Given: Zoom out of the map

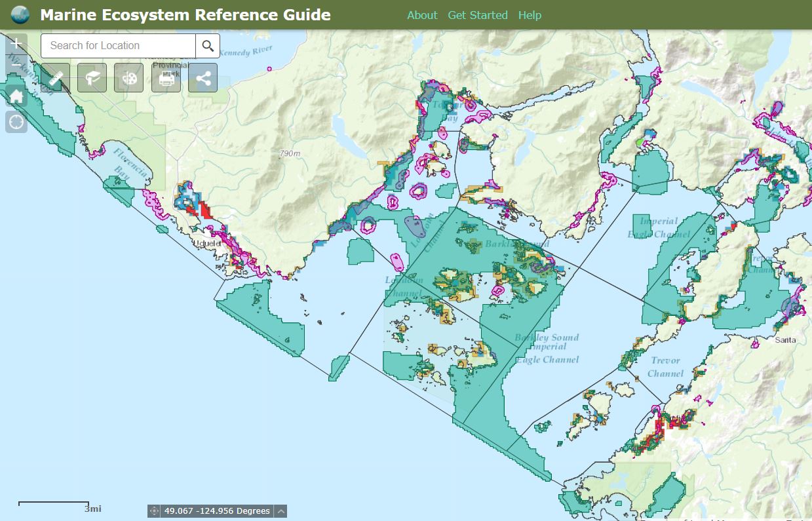Looking at the screenshot, I should pos(16,66).
